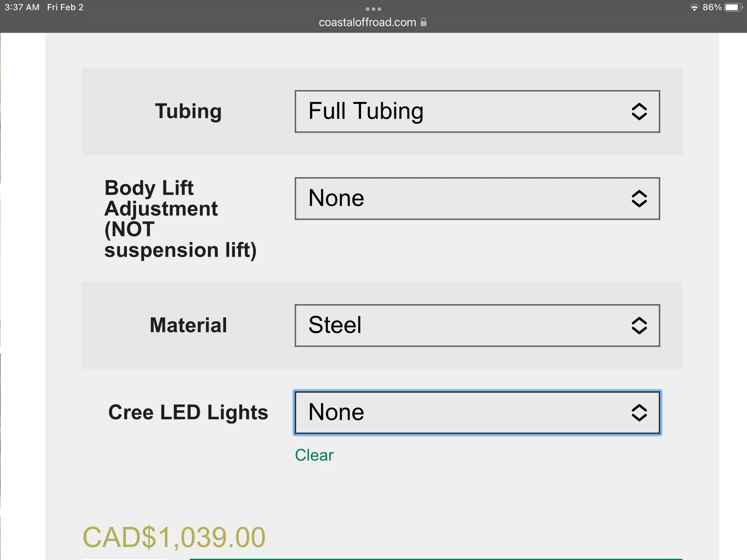
Task: Click the Clear link
Action: coord(314,455)
